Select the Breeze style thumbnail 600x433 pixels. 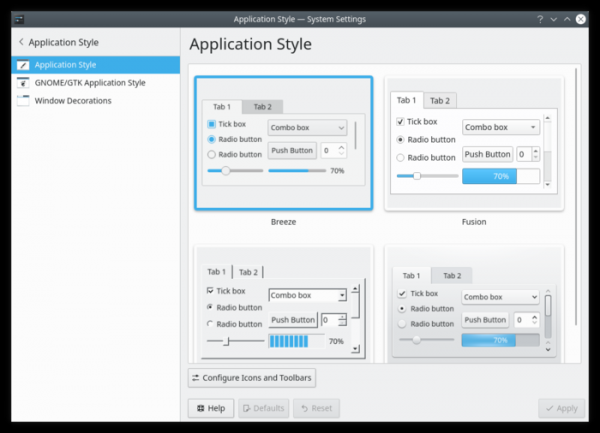coord(283,143)
